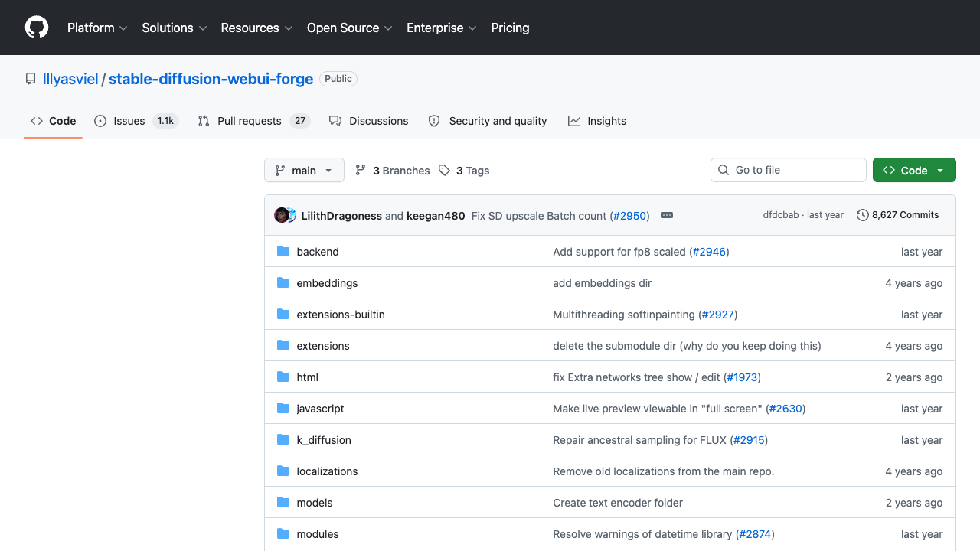Open pull request #2950 link
The height and width of the screenshot is (551, 980).
point(630,216)
